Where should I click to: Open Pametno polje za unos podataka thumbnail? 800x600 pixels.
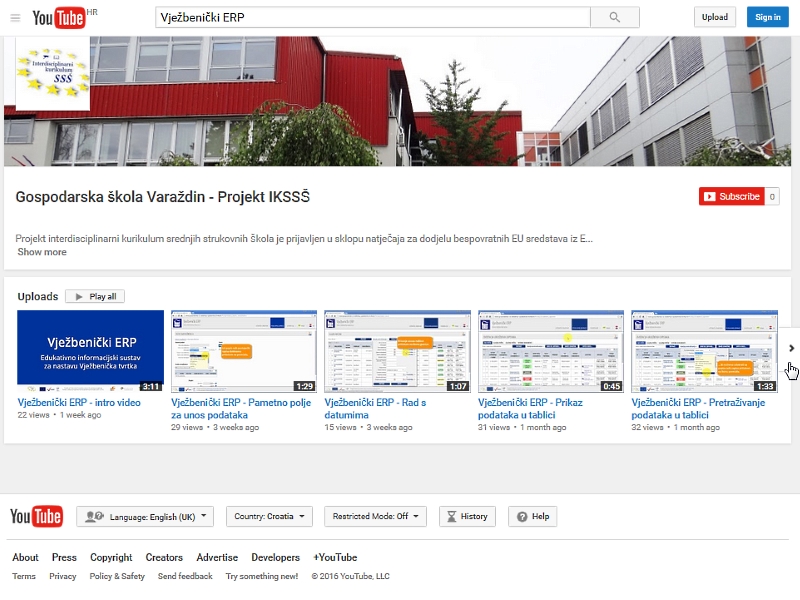pos(244,351)
